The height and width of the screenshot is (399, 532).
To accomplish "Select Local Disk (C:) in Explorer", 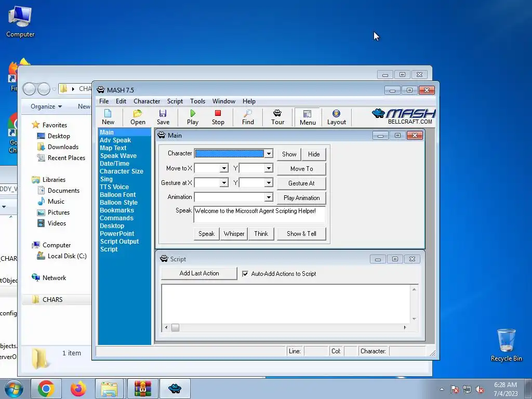I will (67, 256).
